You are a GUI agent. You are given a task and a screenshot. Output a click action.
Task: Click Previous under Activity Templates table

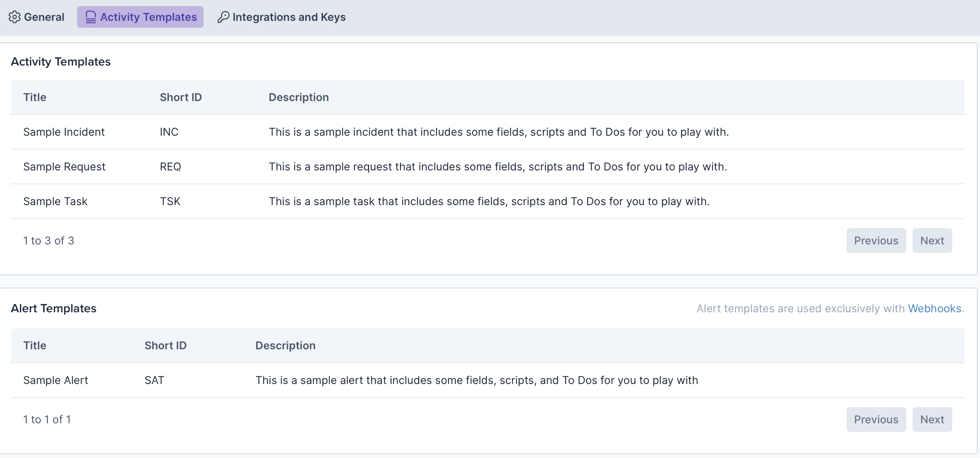(x=876, y=241)
